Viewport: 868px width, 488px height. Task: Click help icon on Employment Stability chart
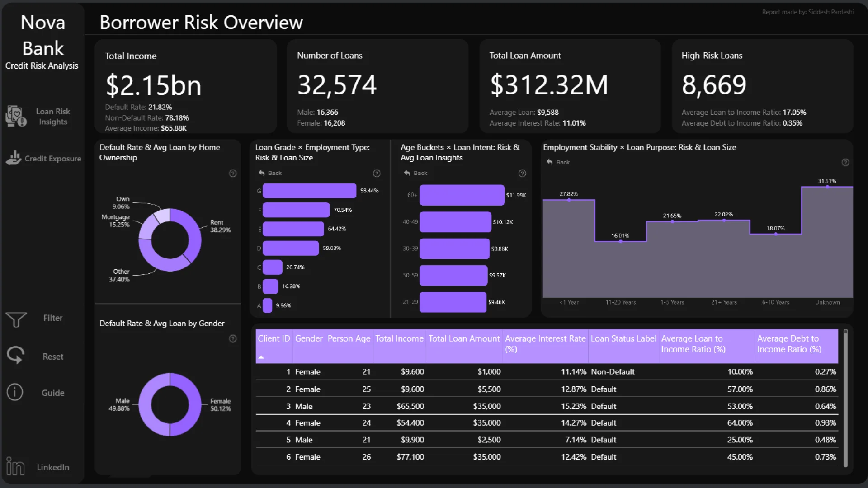click(x=845, y=163)
